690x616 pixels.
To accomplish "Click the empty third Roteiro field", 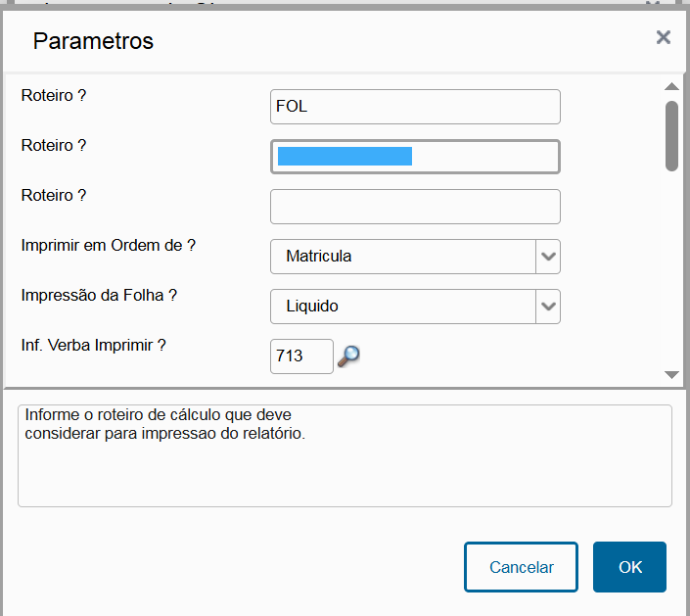I will tap(415, 207).
